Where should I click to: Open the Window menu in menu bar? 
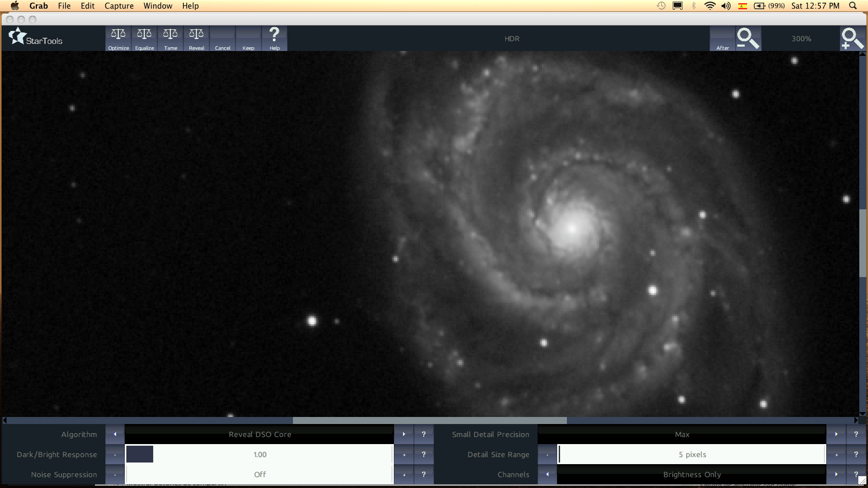pos(158,6)
